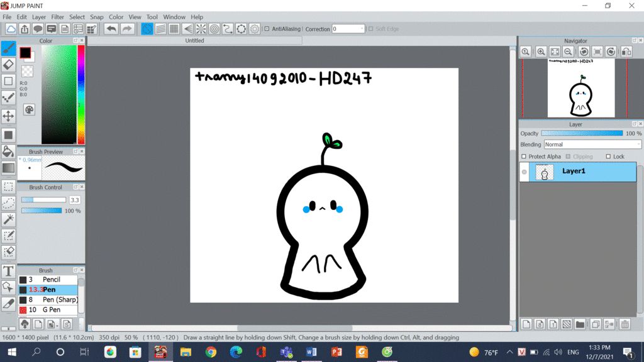Zoom in using the Navigator magnifier plus
644x362 pixels.
point(541,52)
